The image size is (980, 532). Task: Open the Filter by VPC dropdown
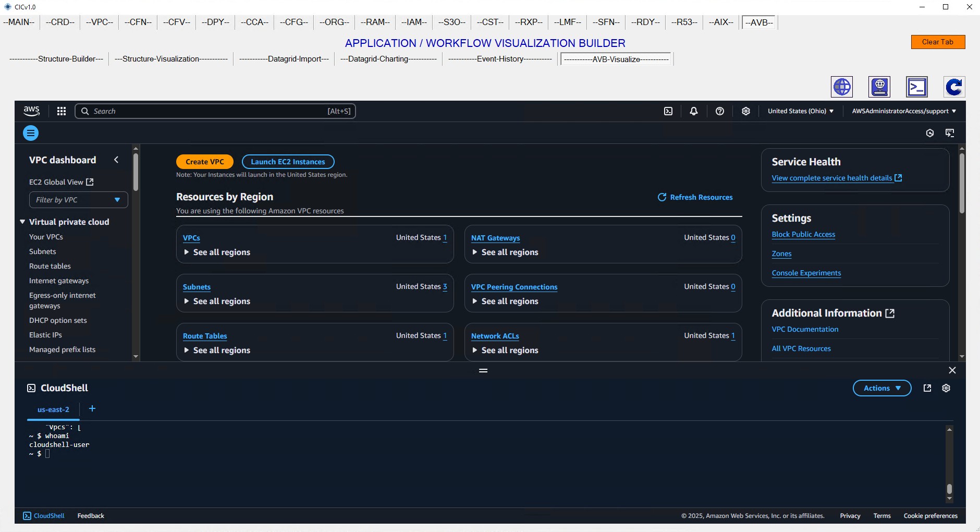click(78, 200)
